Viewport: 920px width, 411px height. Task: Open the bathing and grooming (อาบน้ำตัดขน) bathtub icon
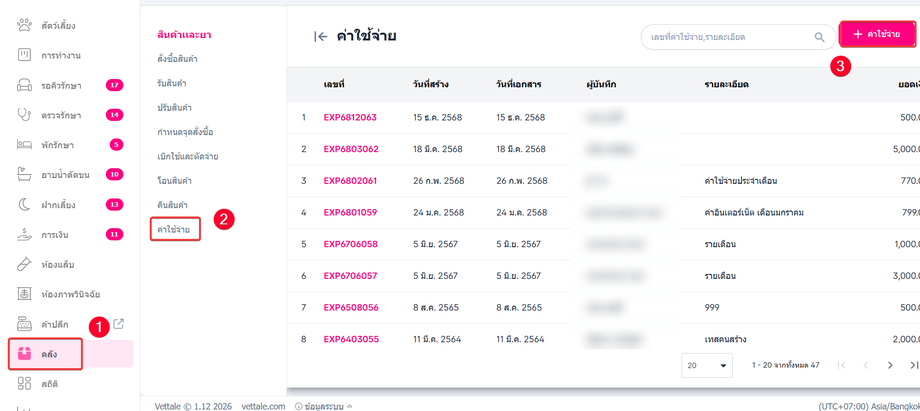pos(24,174)
